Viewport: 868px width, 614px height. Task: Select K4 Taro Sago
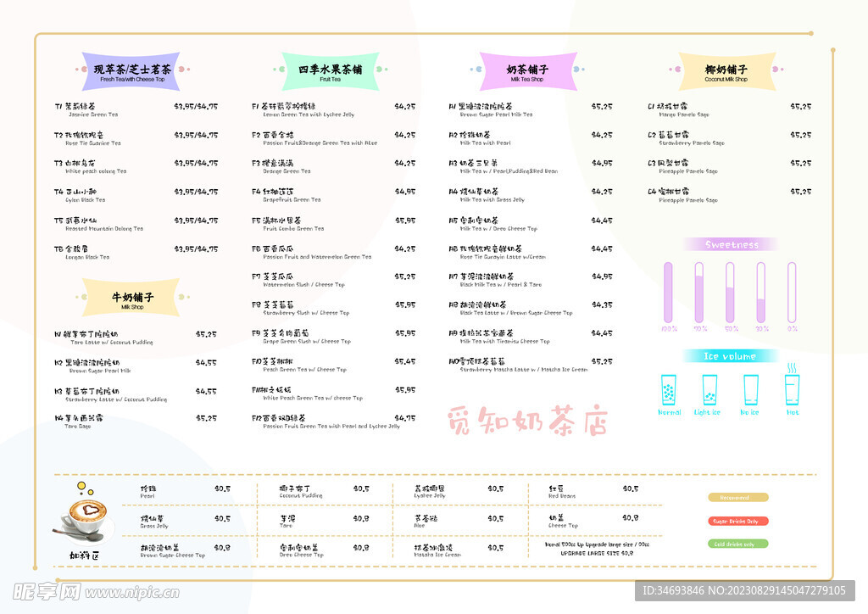(x=136, y=421)
